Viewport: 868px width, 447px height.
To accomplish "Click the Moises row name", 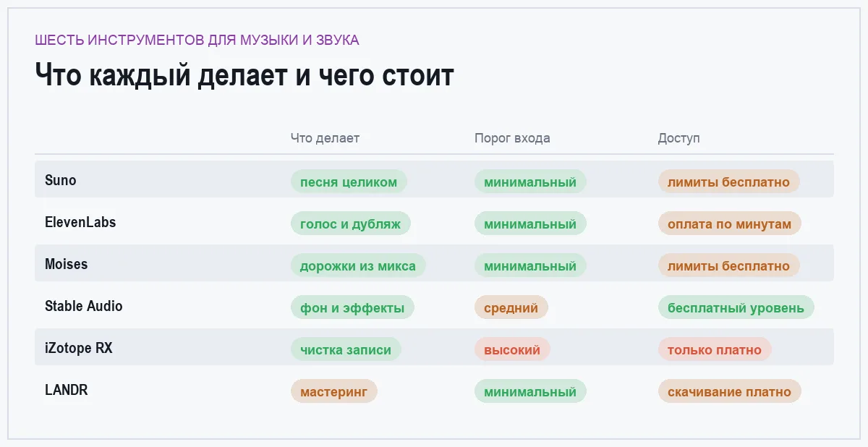I will (66, 264).
